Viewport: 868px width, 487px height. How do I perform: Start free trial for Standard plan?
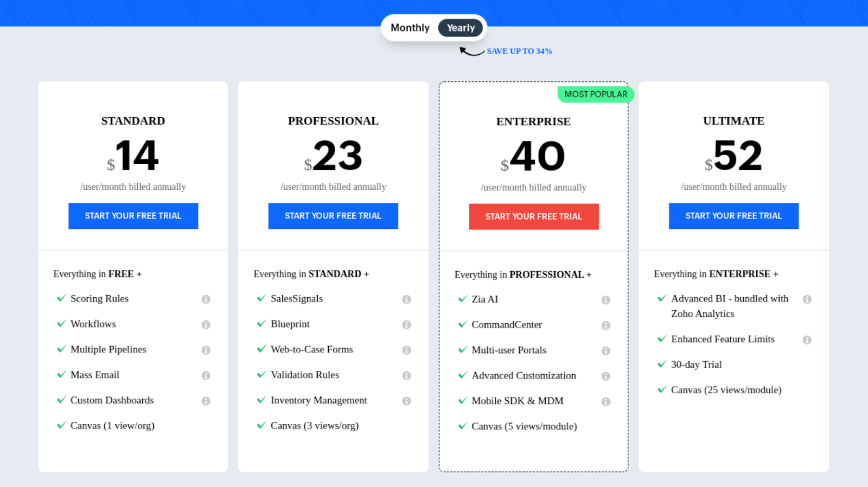[133, 216]
